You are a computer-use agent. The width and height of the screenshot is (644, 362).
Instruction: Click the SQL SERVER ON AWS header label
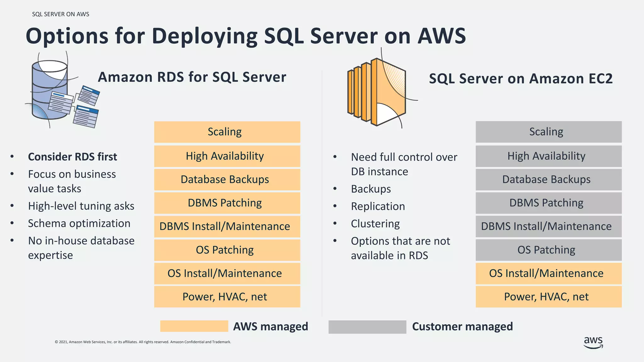point(61,14)
